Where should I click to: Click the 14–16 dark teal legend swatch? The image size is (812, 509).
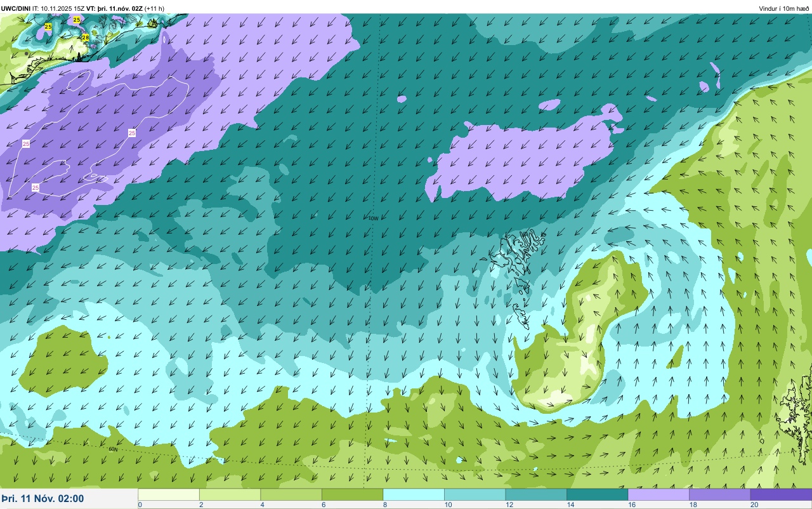pos(597,494)
